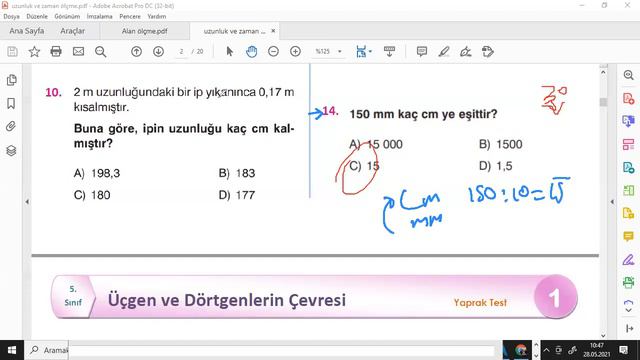Open the Dosya menu
640x360 pixels.
click(11, 16)
